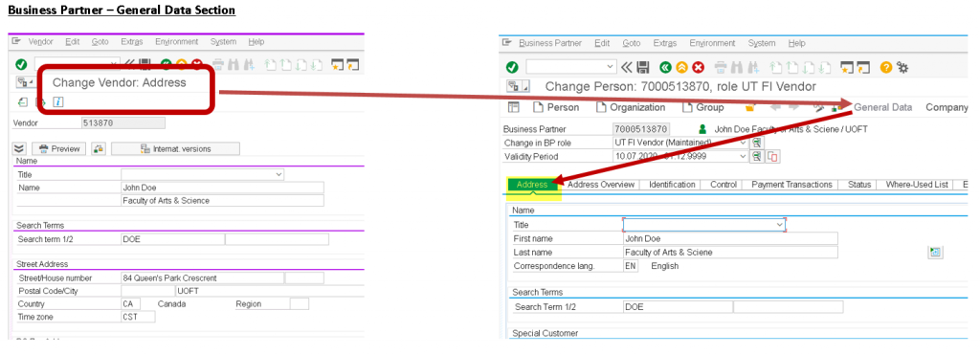Viewport: 980px width, 355px height.
Task: Click Search Term 1/2 field in Business Partner window
Action: point(678,307)
